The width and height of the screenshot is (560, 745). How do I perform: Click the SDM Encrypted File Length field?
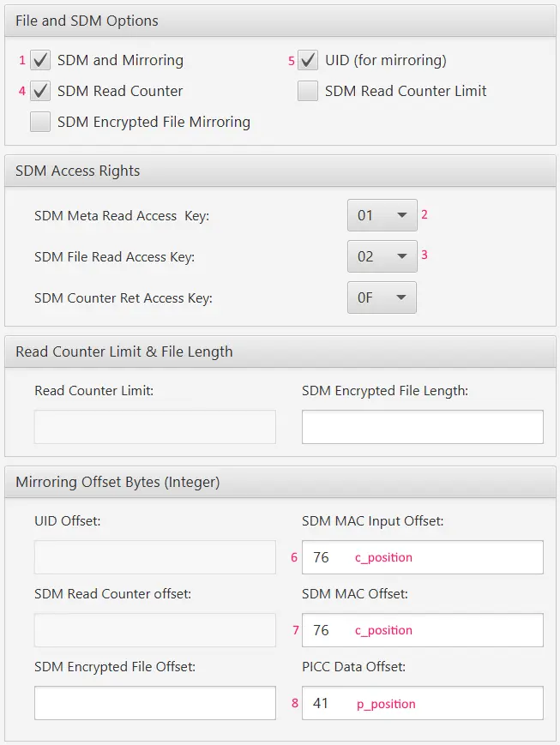click(422, 427)
